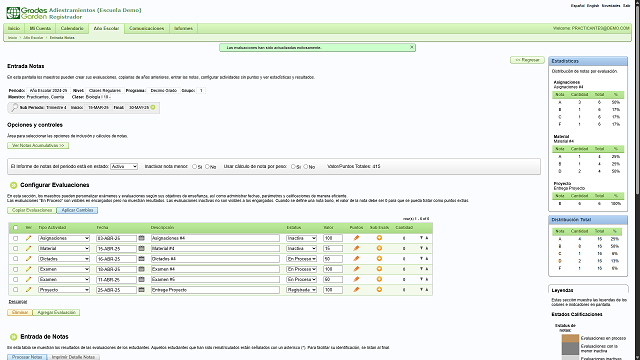Select No for Usar cálculo de nota por peso
This screenshot has width=640, height=360.
306,167
